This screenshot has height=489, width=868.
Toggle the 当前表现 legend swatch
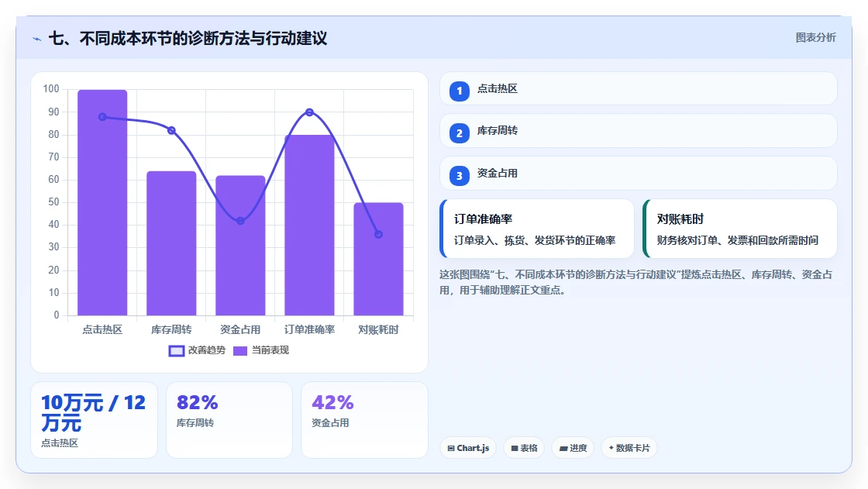[x=239, y=350]
